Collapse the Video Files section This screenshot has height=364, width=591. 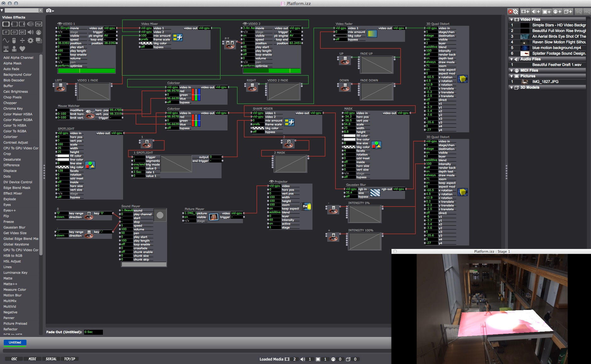coord(511,19)
